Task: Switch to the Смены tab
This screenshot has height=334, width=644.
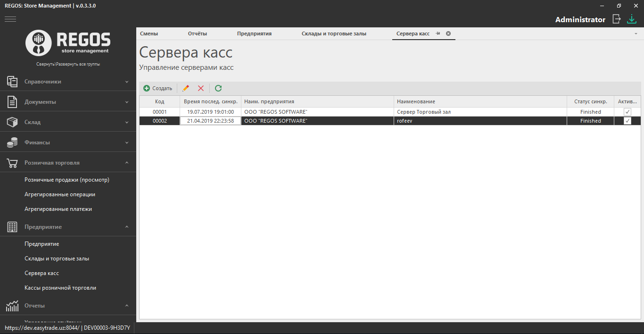Action: [x=149, y=33]
